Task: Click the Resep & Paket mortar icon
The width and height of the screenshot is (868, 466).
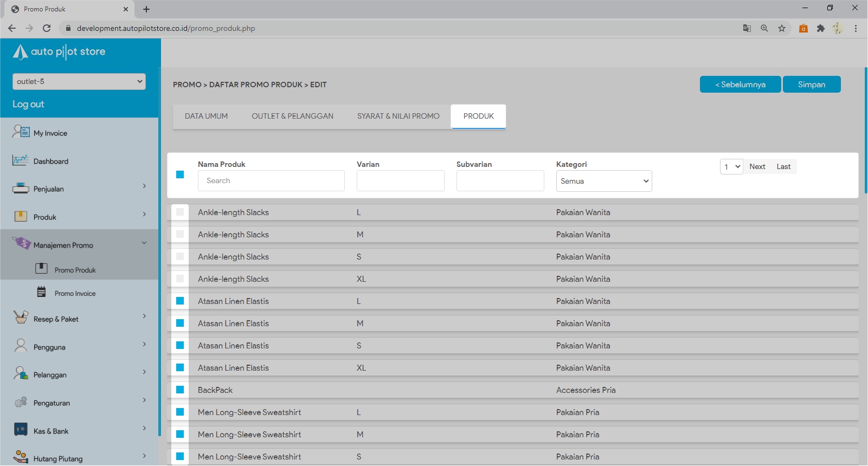Action: pyautogui.click(x=21, y=318)
